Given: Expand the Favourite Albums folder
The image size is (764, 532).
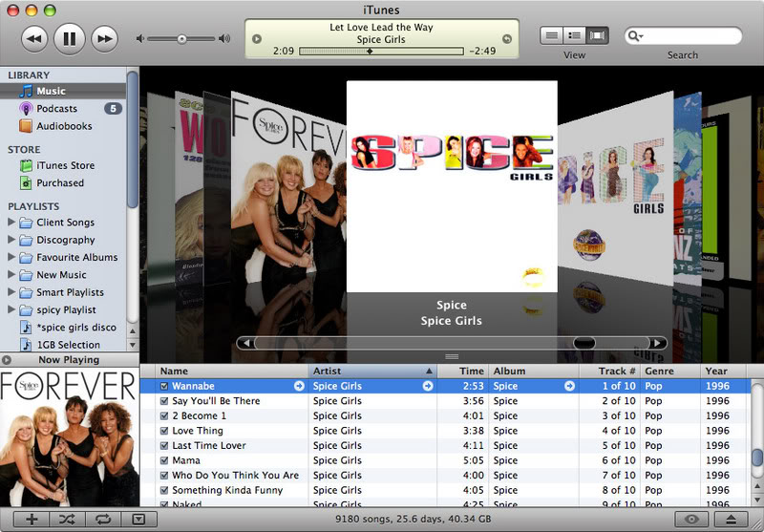Looking at the screenshot, I should [x=11, y=257].
